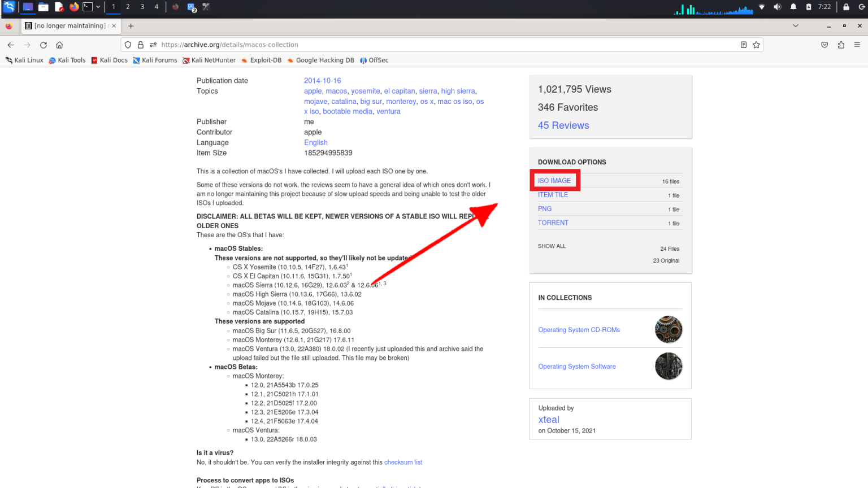
Task: Bookmark this page with the star icon
Action: coord(756,45)
